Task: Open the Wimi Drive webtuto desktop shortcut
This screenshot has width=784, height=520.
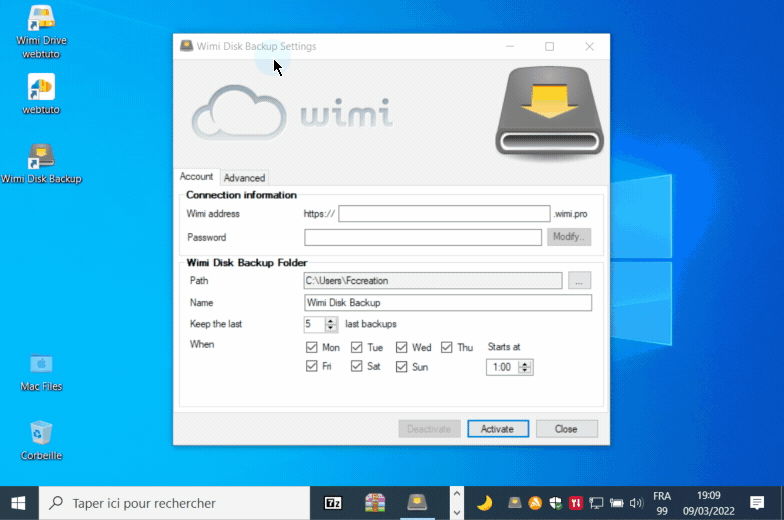Action: [41, 32]
